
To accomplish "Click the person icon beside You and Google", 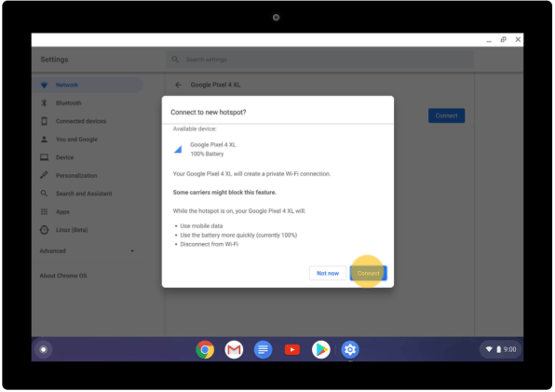I will [x=45, y=140].
